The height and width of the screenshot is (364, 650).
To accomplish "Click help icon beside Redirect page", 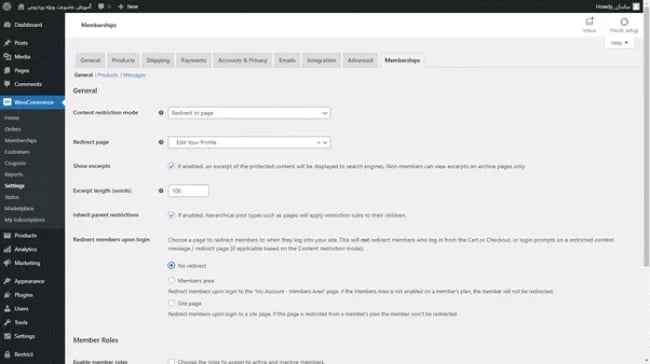I will point(161,142).
